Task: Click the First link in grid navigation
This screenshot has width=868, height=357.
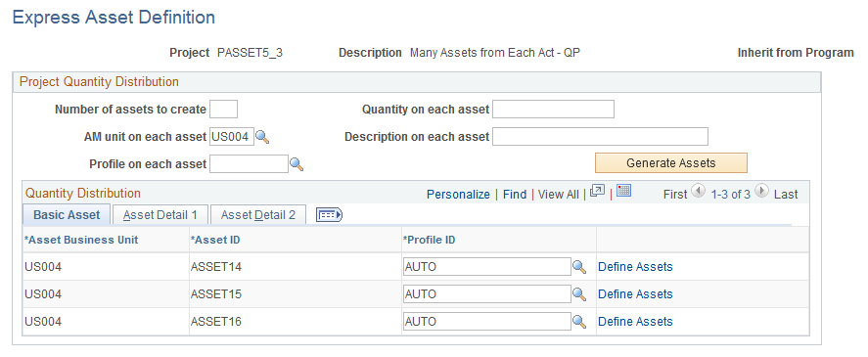Action: coord(675,195)
